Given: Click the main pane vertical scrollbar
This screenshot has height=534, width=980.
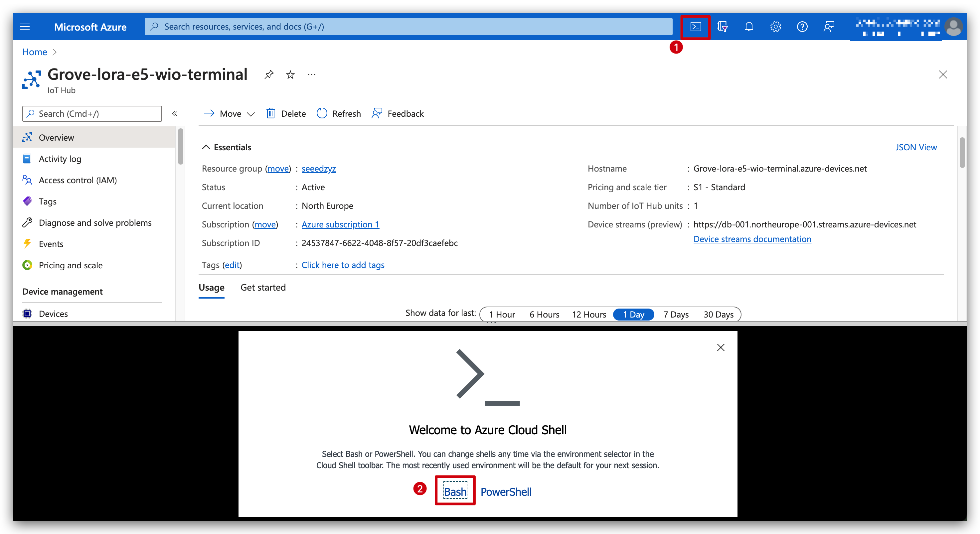Looking at the screenshot, I should [962, 152].
